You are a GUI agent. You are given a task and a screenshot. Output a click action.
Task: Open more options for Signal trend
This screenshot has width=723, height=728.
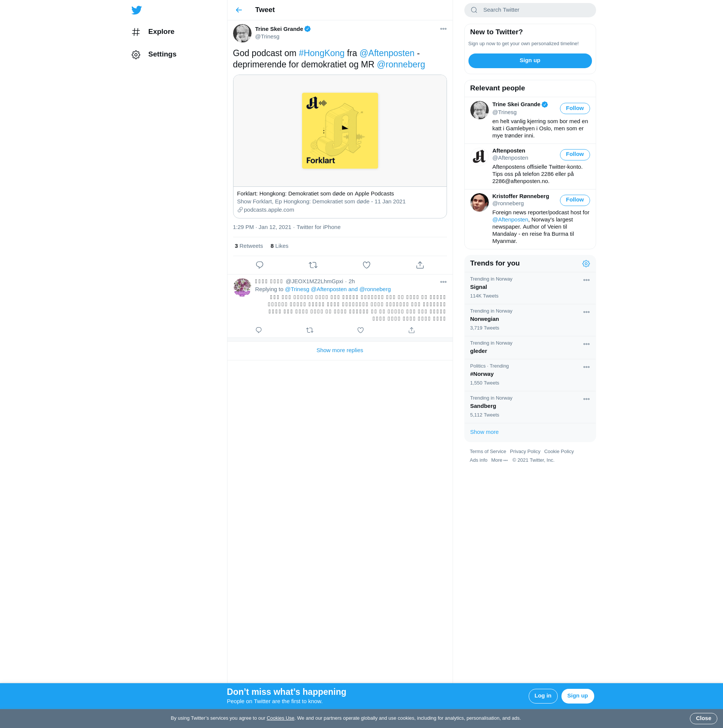[586, 280]
